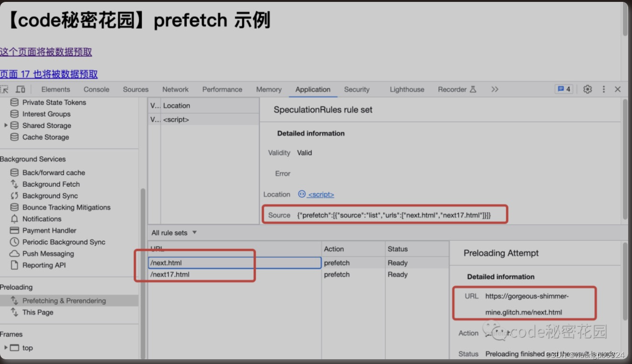Switch to the Elements tab

click(x=55, y=89)
